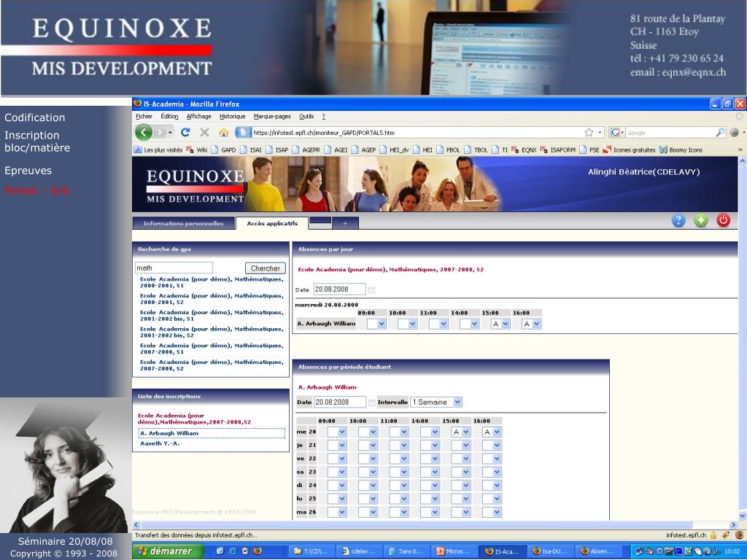747x560 pixels.
Task: Open the Outils menu
Action: tap(306, 116)
